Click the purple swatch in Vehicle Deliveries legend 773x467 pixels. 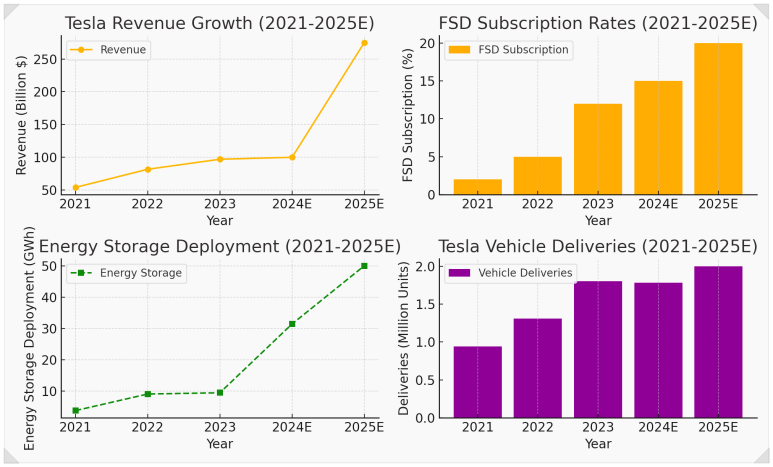click(459, 273)
